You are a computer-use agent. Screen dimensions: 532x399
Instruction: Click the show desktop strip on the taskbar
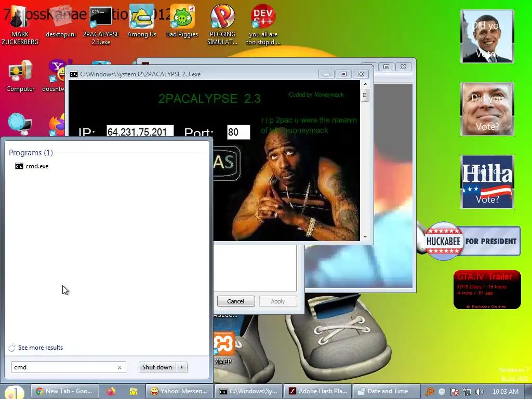tap(528, 392)
